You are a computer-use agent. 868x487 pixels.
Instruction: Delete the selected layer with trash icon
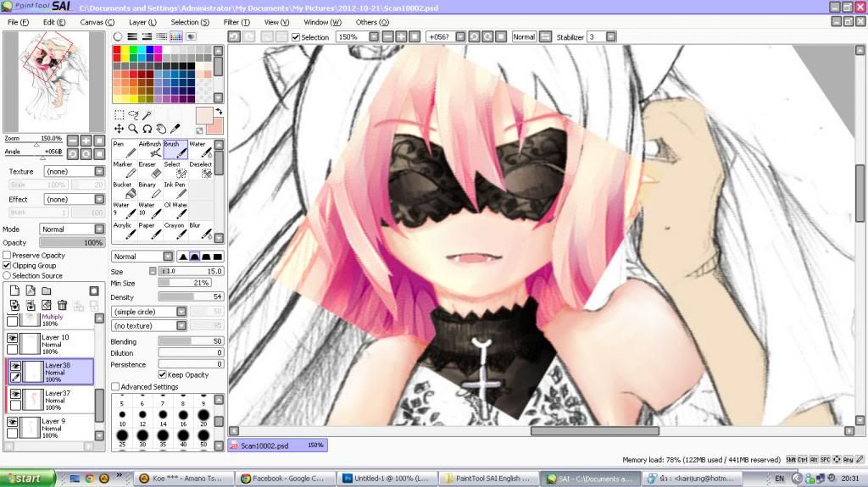pos(62,305)
